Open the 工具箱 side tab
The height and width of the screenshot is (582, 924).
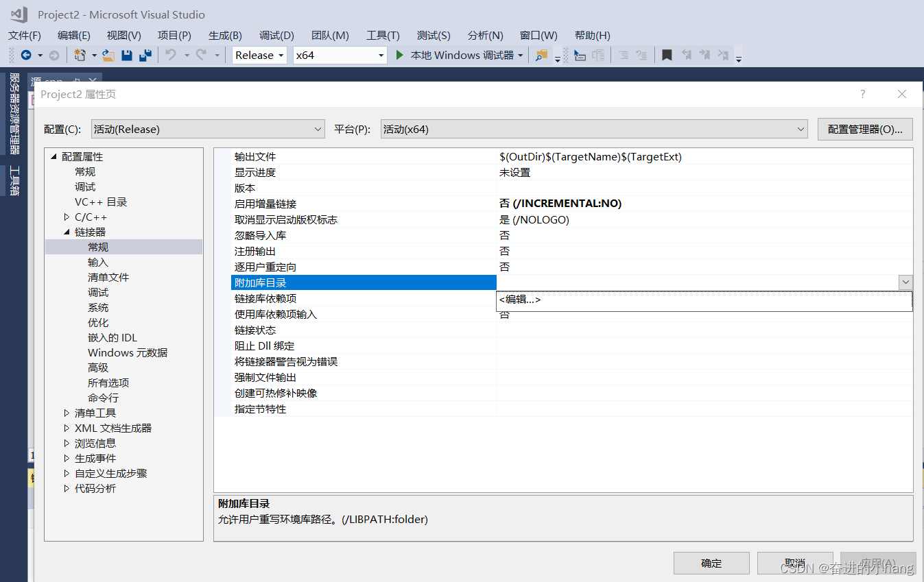tap(14, 181)
